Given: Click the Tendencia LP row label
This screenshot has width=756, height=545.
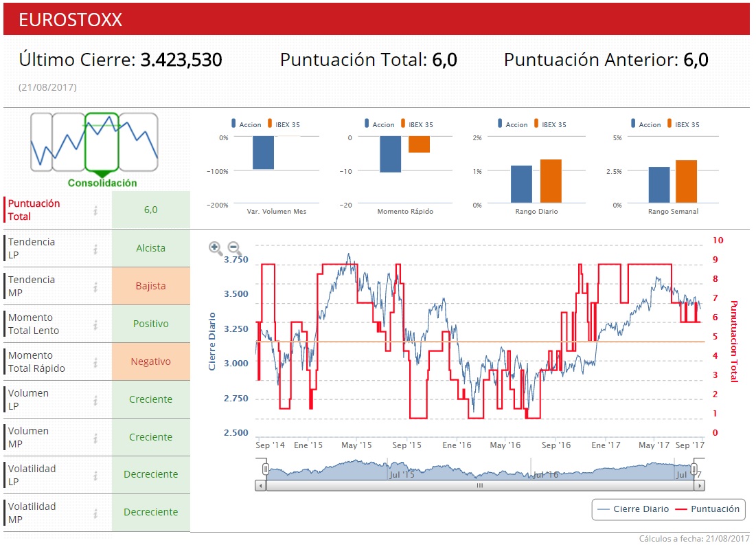Looking at the screenshot, I should pyautogui.click(x=32, y=248).
